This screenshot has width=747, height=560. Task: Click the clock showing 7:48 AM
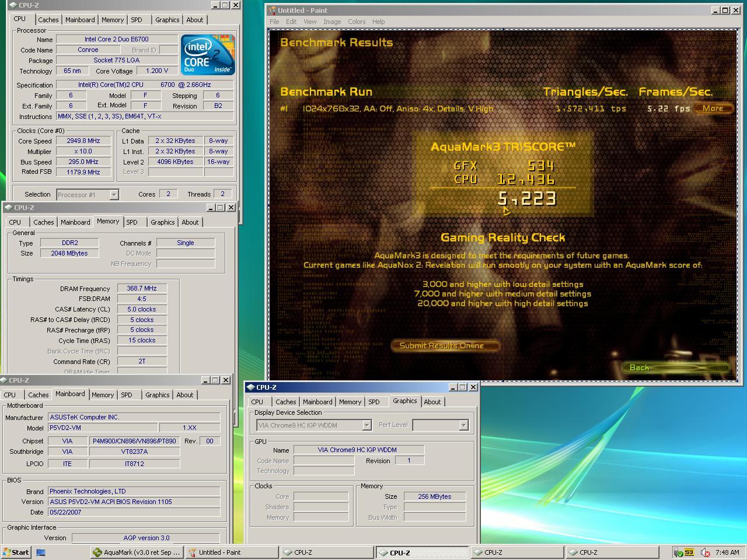point(727,552)
